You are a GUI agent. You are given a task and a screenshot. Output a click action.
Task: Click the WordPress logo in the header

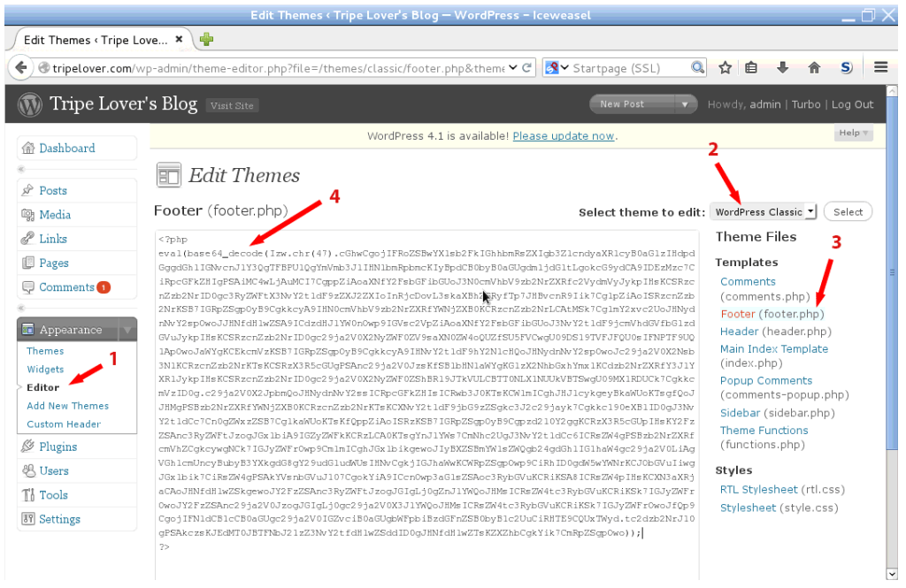[29, 104]
